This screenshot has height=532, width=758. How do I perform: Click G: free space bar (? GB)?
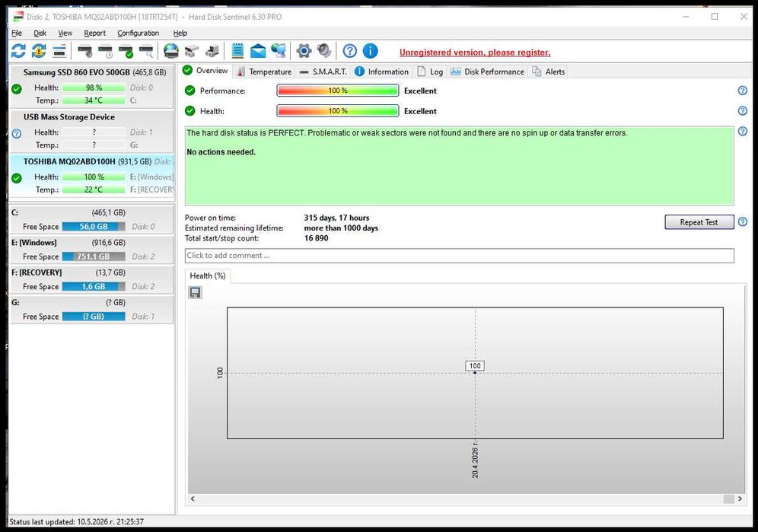pos(94,317)
